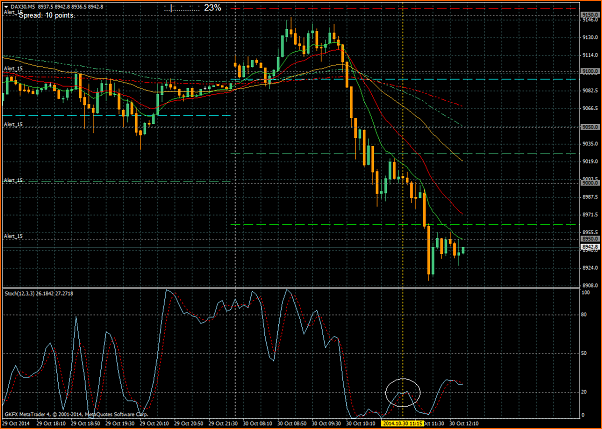Select the red dashed horizontal line at top
The height and width of the screenshot is (429, 602).
[403, 8]
